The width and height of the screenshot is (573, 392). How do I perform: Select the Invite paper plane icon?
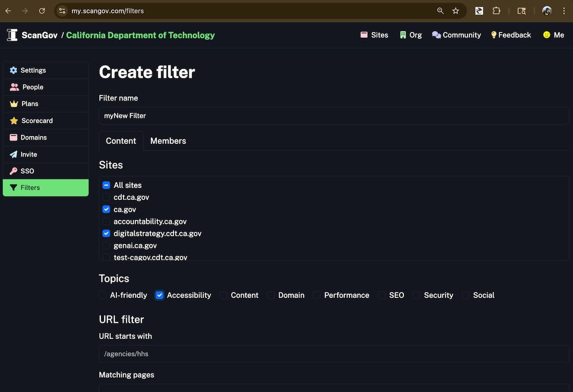[13, 154]
